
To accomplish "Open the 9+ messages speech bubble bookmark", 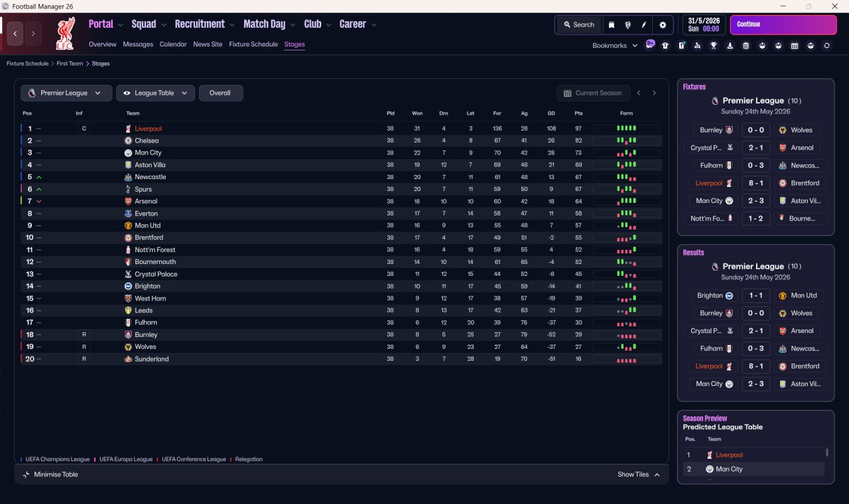I will 650,44.
